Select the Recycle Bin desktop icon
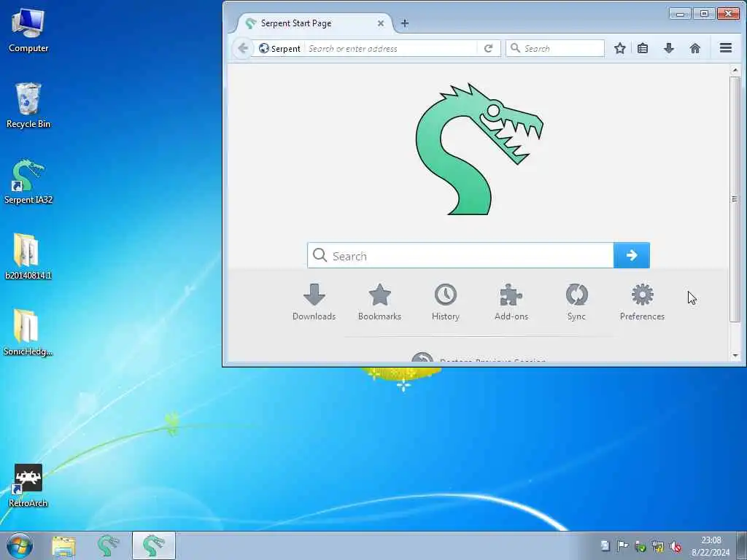 pyautogui.click(x=28, y=106)
